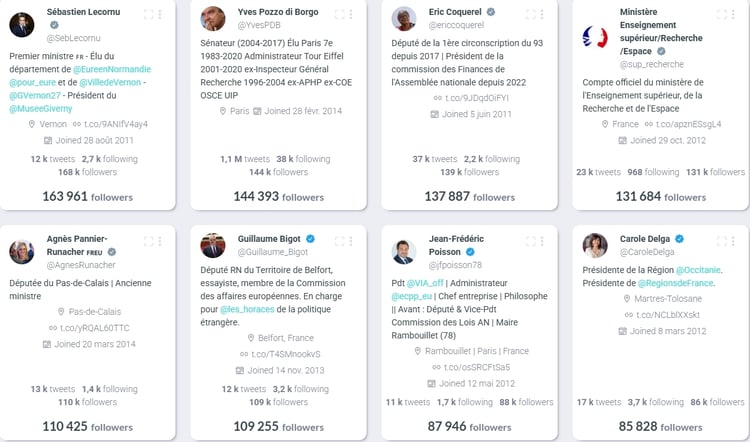Click the verified badge beside Guillaume Bigot
This screenshot has width=750, height=442.
311,239
